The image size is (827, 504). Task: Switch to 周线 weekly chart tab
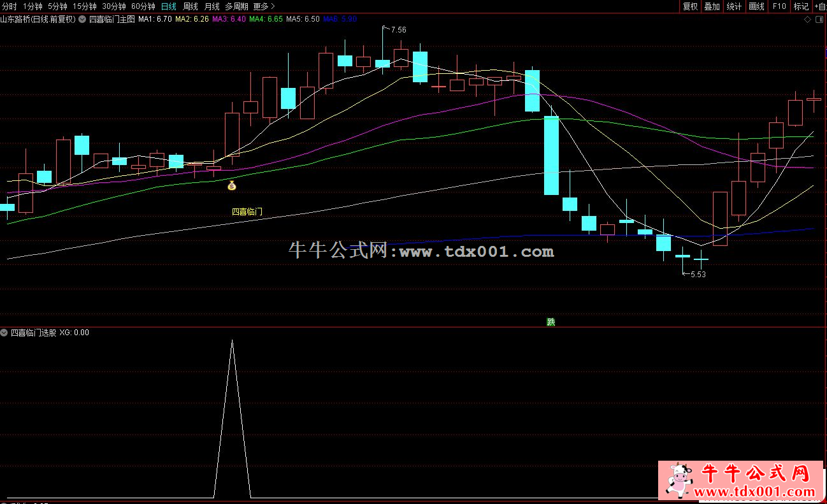[x=191, y=6]
